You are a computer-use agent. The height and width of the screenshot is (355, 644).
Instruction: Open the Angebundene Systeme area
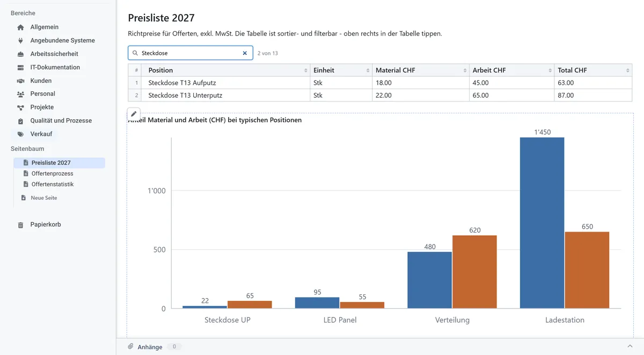click(x=63, y=41)
